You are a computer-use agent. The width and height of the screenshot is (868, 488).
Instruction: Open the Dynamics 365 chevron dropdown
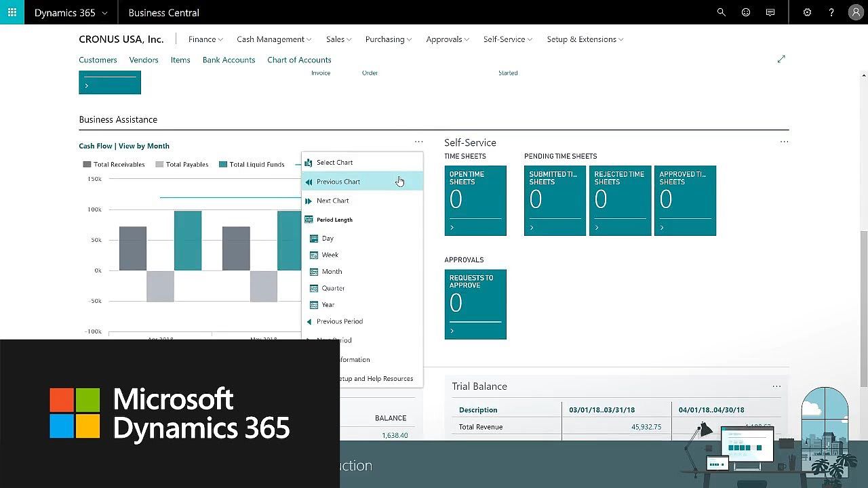coord(105,12)
